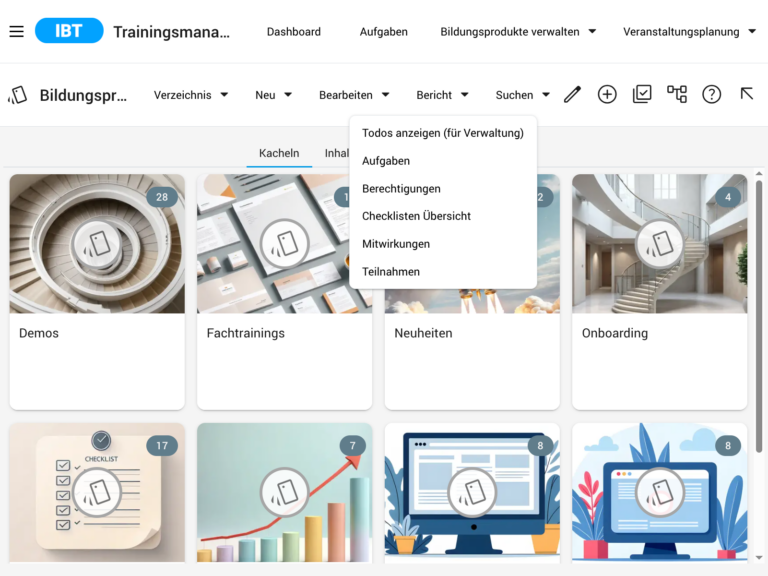This screenshot has height=576, width=768.
Task: Click the upper-left arrow icon in toolbar
Action: 746,94
